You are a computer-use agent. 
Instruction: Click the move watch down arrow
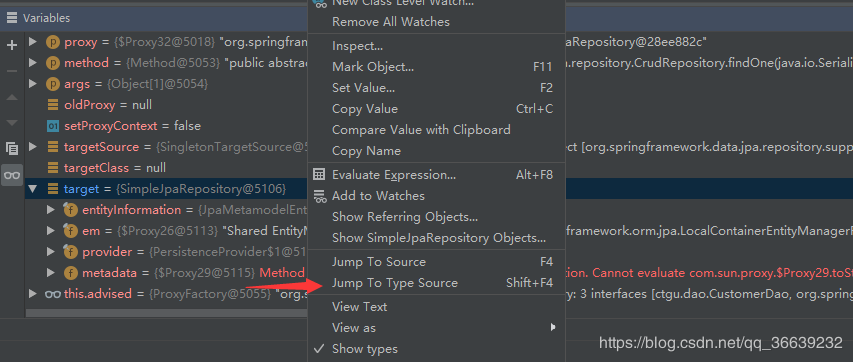coord(12,123)
